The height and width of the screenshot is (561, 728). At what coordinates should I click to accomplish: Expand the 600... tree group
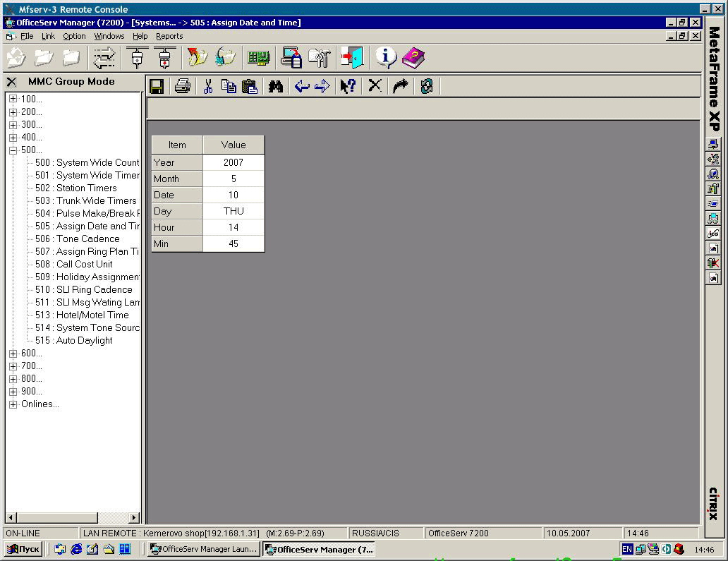(x=13, y=354)
